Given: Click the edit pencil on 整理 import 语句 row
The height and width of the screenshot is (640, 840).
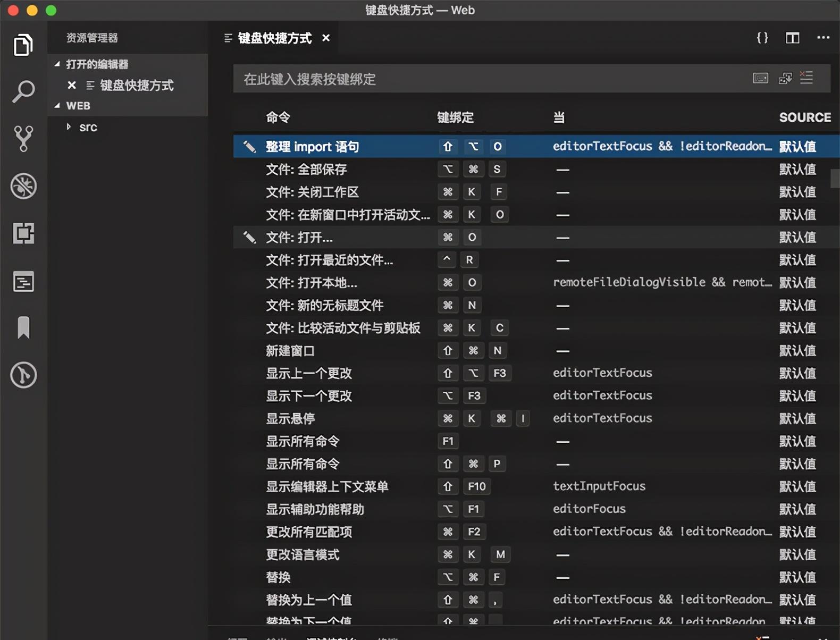Looking at the screenshot, I should 249,147.
